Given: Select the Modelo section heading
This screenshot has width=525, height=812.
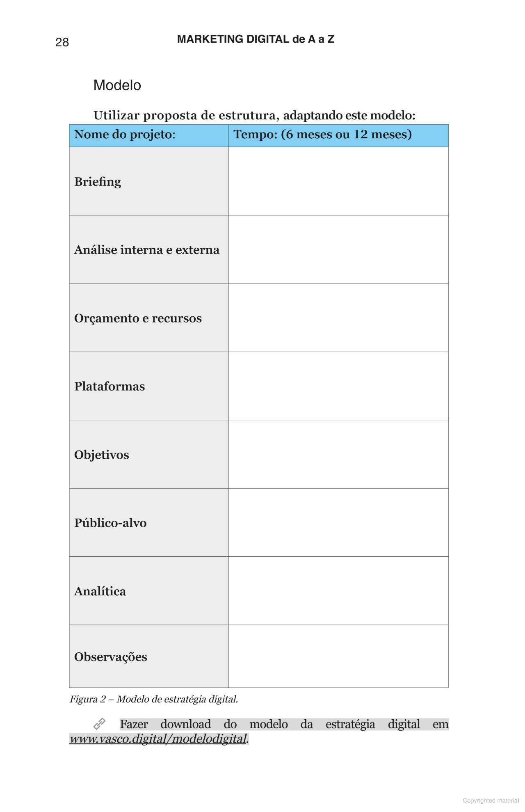Looking at the screenshot, I should (117, 85).
